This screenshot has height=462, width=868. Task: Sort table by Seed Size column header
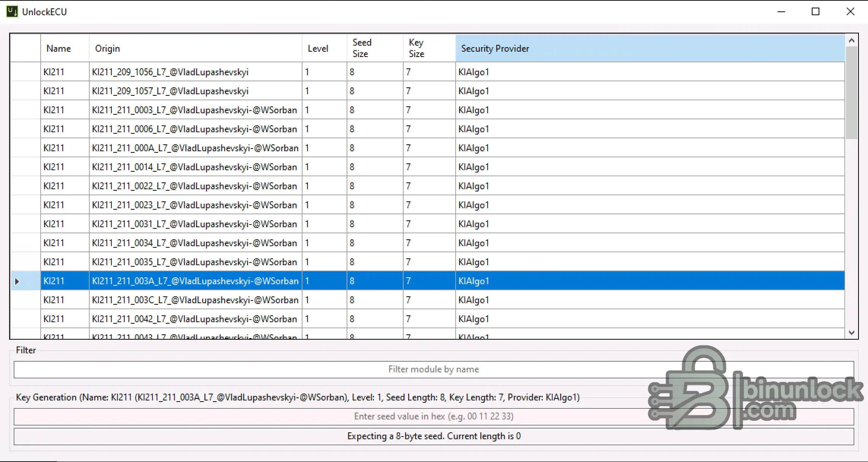point(375,48)
